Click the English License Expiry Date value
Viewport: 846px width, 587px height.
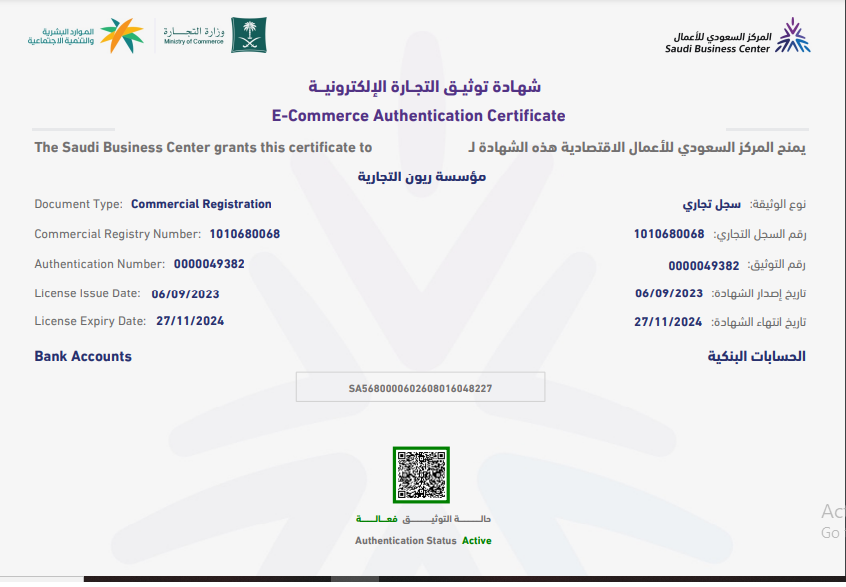tap(190, 321)
